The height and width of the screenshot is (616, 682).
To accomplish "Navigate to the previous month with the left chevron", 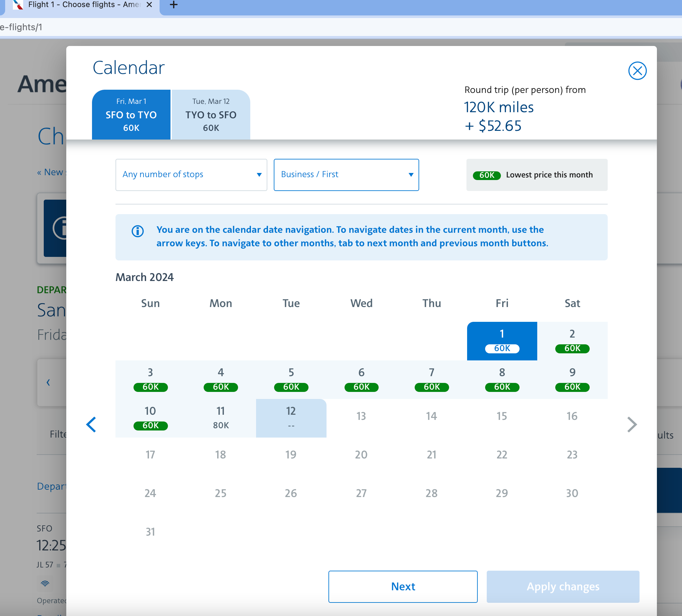I will [x=91, y=425].
